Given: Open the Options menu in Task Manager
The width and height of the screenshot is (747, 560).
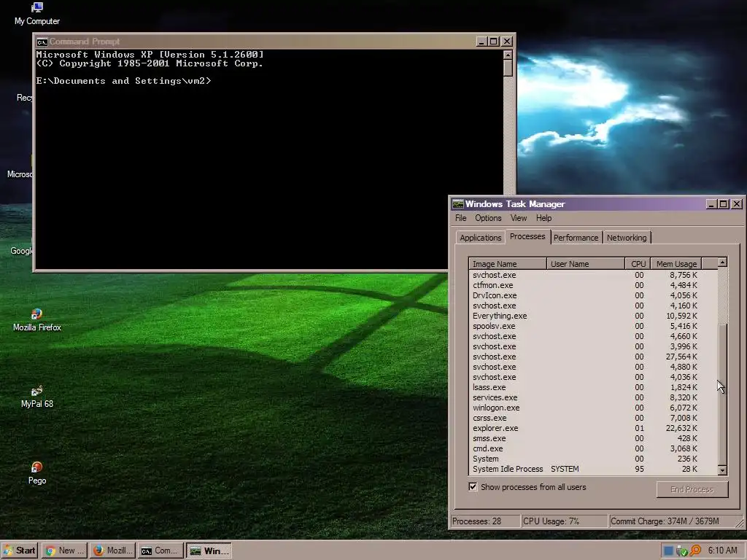Looking at the screenshot, I should [488, 218].
